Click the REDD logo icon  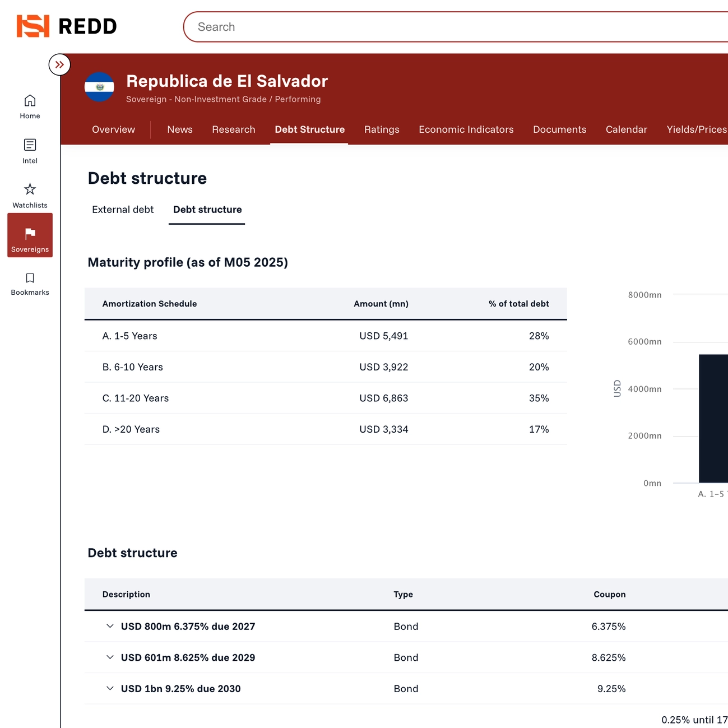(x=33, y=26)
